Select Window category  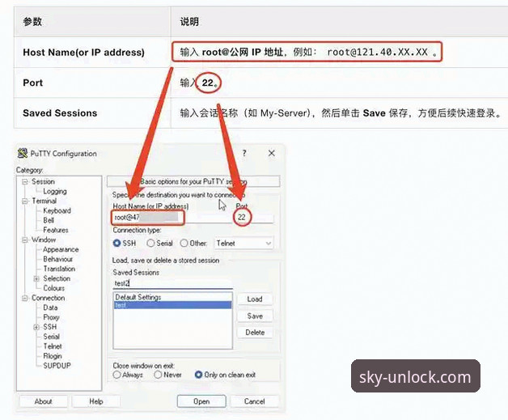tap(44, 240)
